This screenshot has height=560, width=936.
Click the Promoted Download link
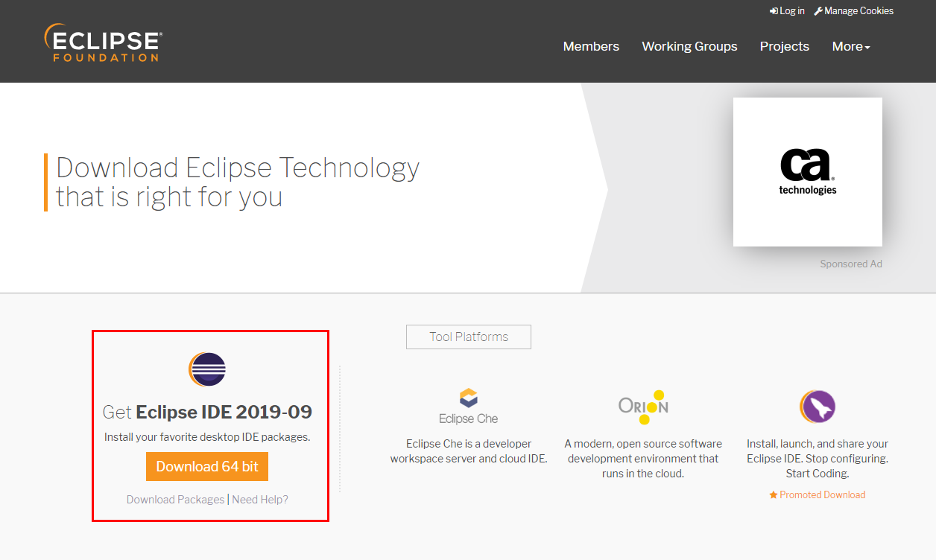(x=818, y=494)
